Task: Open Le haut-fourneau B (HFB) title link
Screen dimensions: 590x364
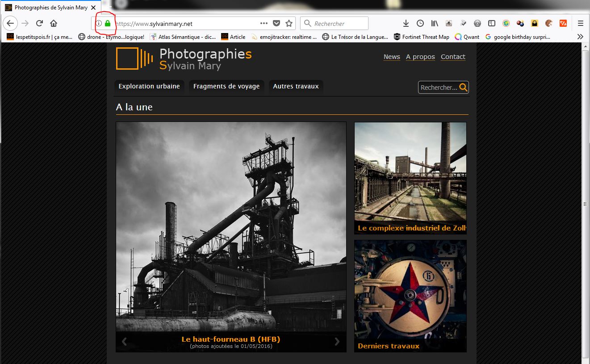Action: click(x=231, y=339)
